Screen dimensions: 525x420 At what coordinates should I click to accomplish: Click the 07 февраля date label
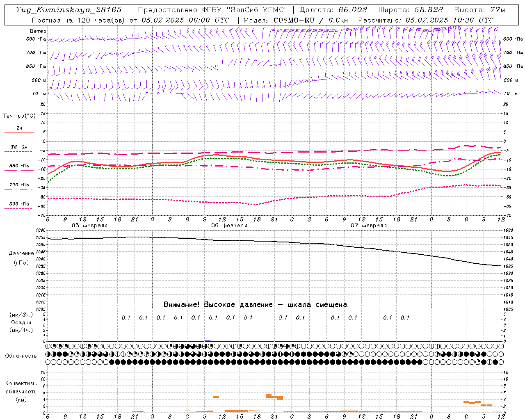[369, 226]
